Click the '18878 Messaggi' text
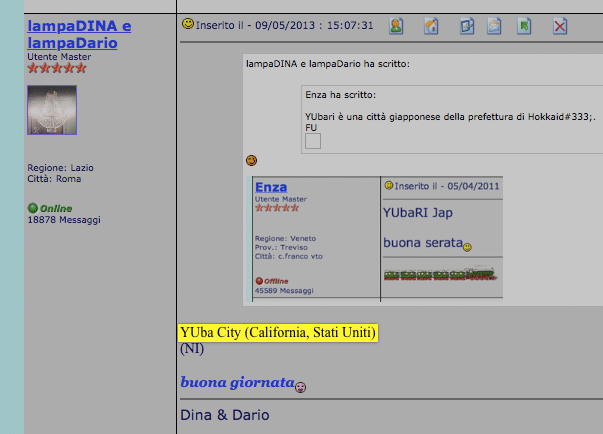The width and height of the screenshot is (603, 434). [x=64, y=220]
